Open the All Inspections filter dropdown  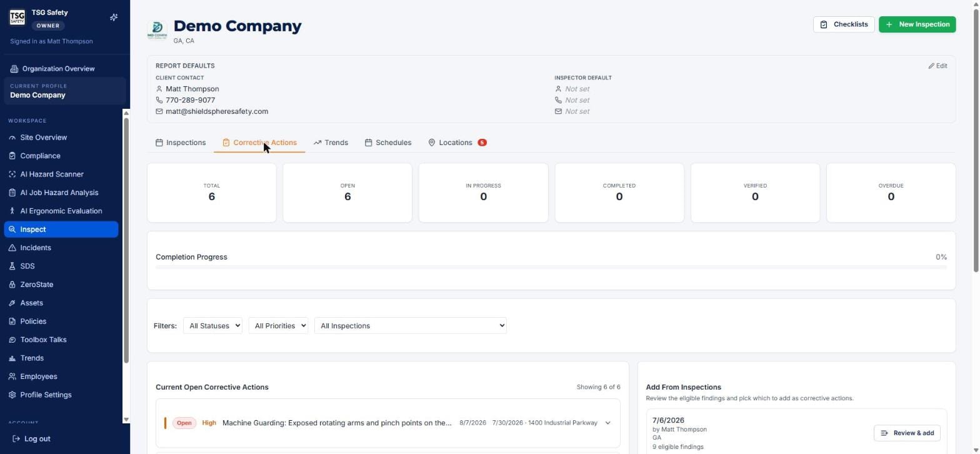(410, 326)
